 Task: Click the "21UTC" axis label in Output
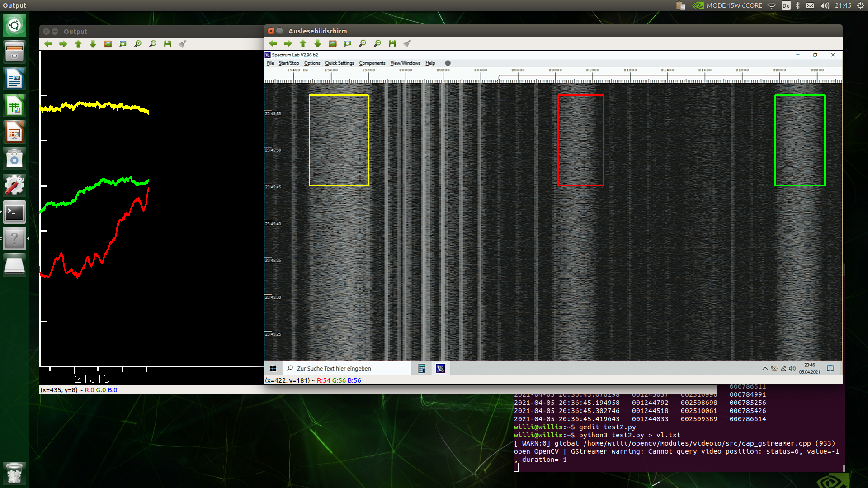click(x=92, y=379)
